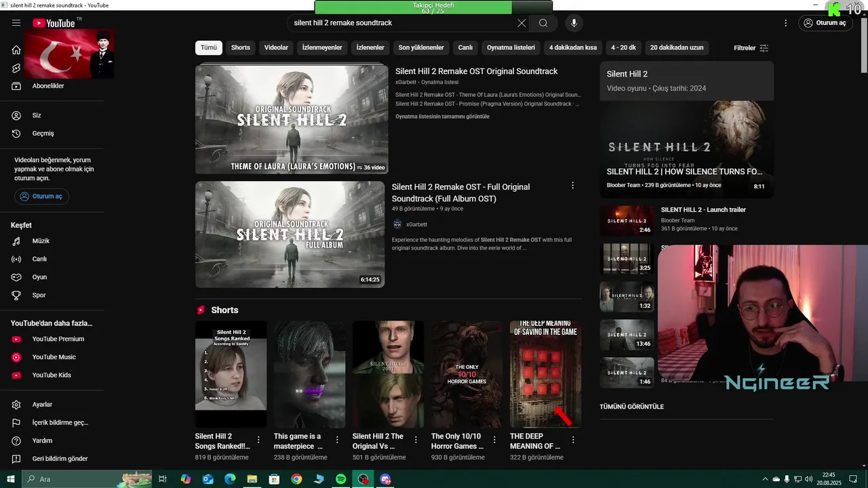Open options for Silent Hill 2 The Original Vs short
Screen dimensions: 868x488
pos(416,440)
